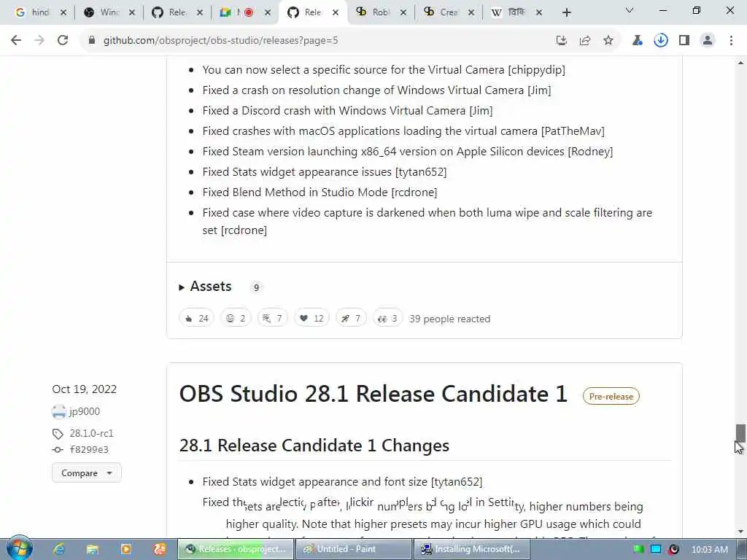View site information padlock icon
This screenshot has height=560, width=747.
[92, 41]
